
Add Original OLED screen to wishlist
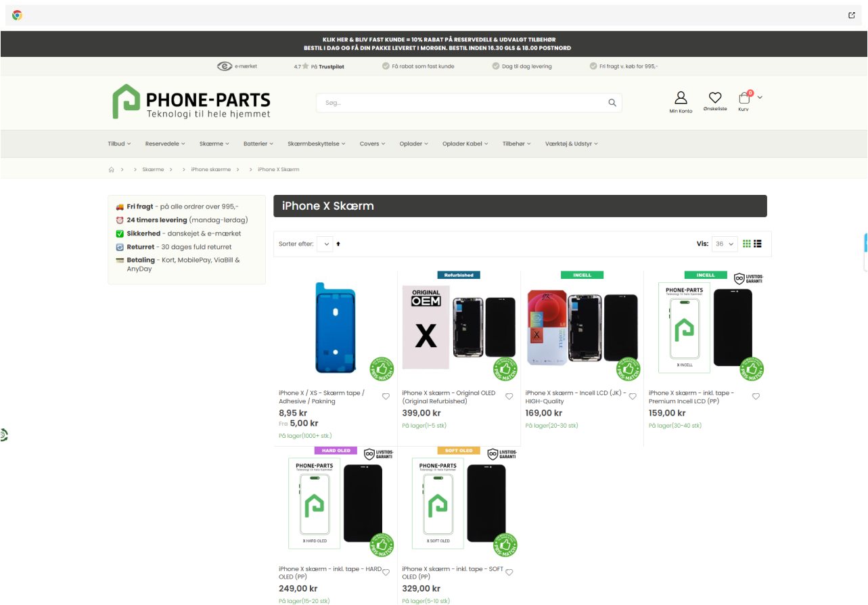509,397
